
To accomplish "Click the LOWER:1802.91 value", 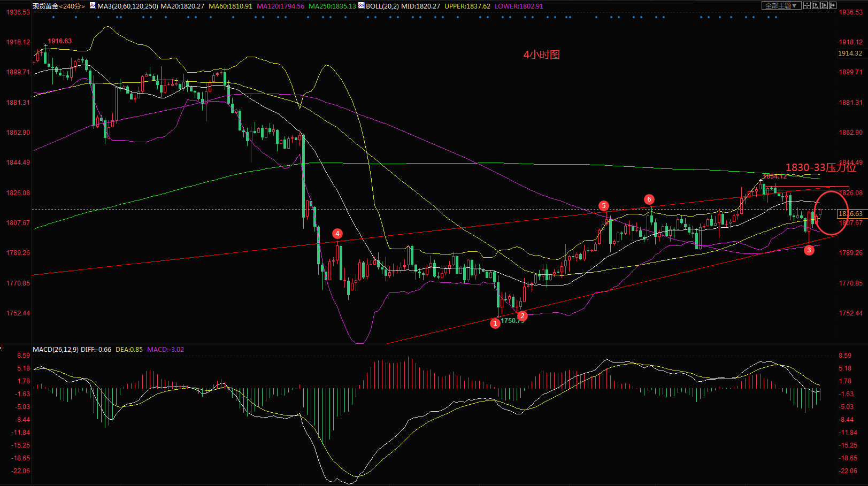I will (519, 6).
